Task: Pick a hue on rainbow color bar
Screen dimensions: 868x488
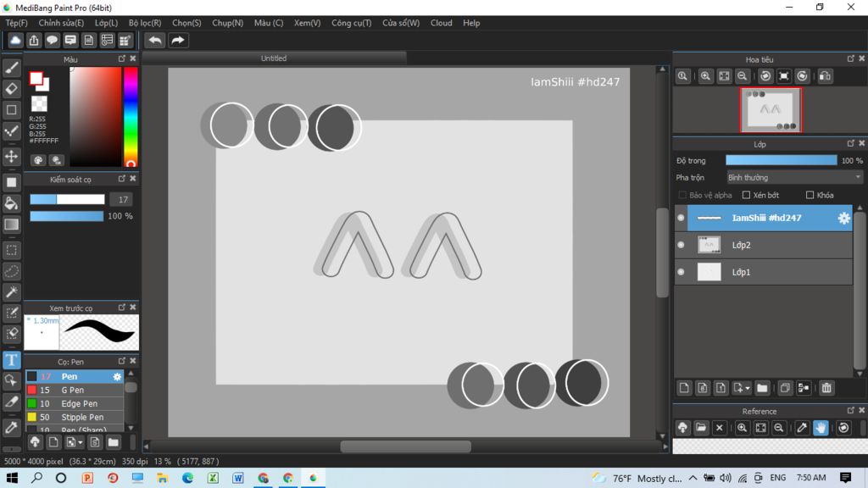Action: click(131, 117)
